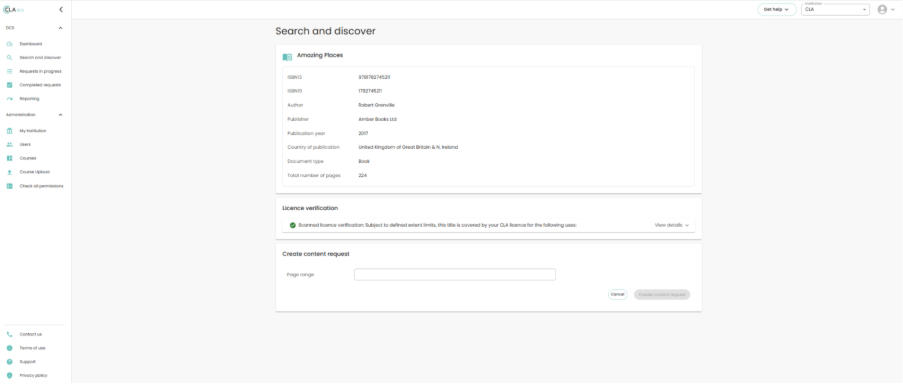This screenshot has width=903, height=384.
Task: Click the Search and discover page heading
Action: pos(325,31)
